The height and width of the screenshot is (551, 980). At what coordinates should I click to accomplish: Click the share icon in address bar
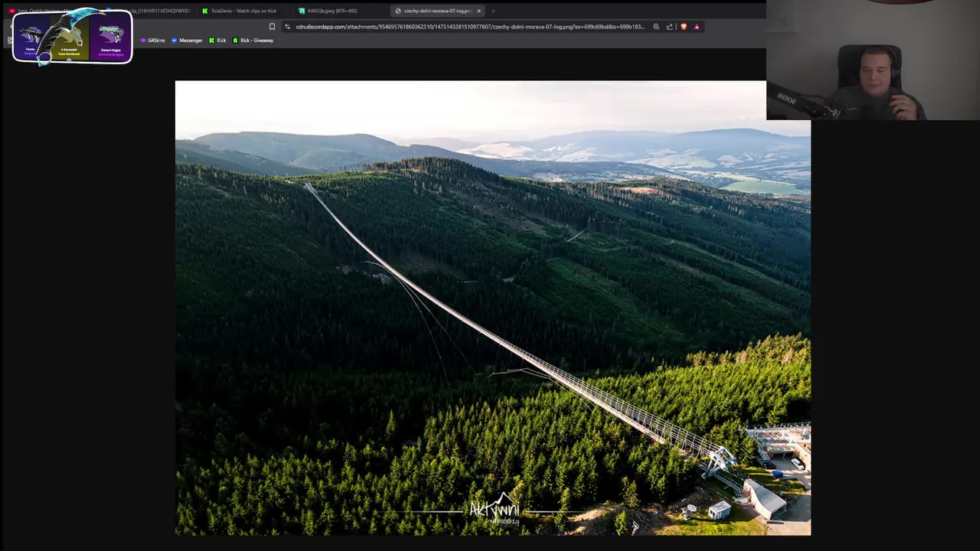click(x=669, y=27)
